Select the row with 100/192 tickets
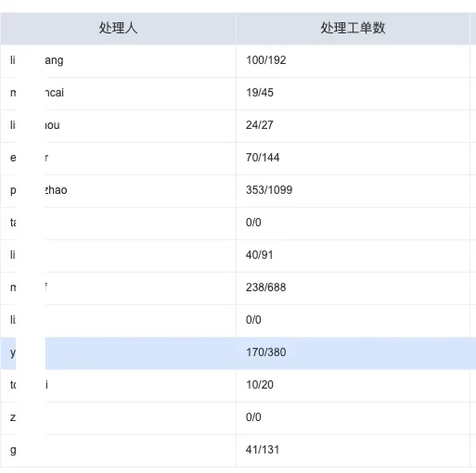The height and width of the screenshot is (473, 476). tap(238, 61)
